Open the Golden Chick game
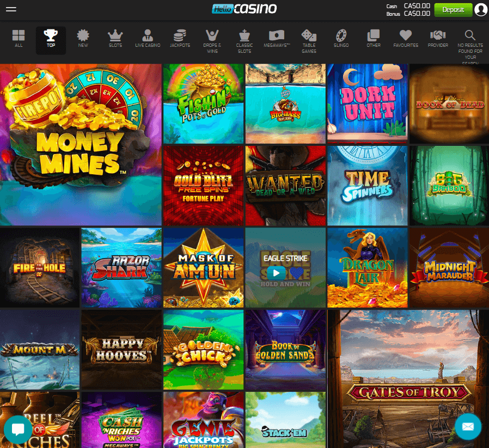 pyautogui.click(x=203, y=350)
